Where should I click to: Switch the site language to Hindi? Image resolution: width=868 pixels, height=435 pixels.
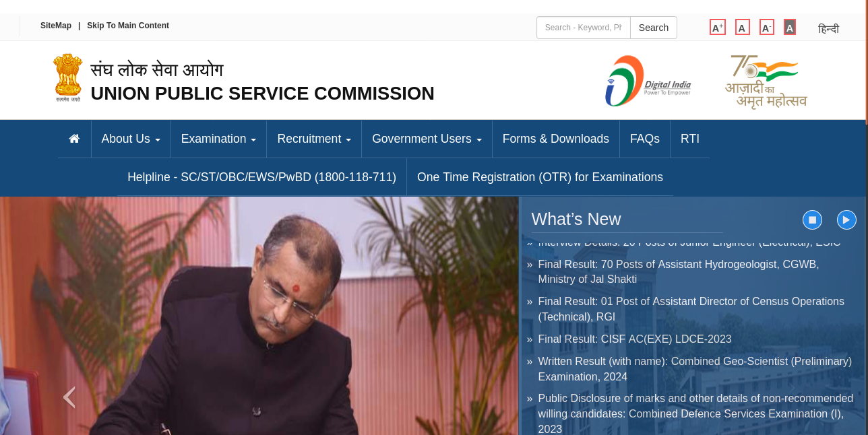[x=828, y=29]
